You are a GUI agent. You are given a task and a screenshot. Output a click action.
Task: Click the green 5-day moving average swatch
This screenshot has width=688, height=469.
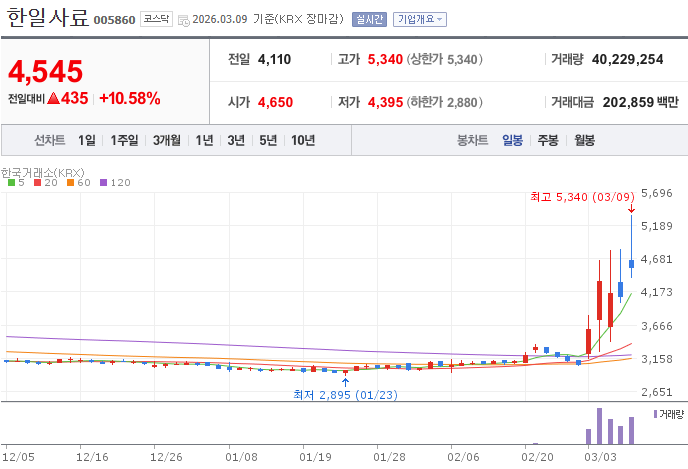point(12,183)
